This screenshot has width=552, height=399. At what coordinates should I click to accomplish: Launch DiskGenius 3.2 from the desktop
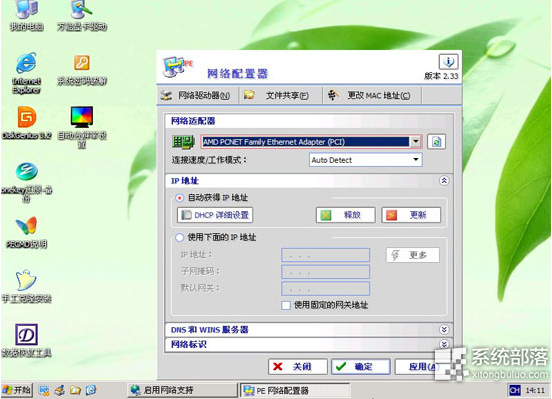point(27,123)
